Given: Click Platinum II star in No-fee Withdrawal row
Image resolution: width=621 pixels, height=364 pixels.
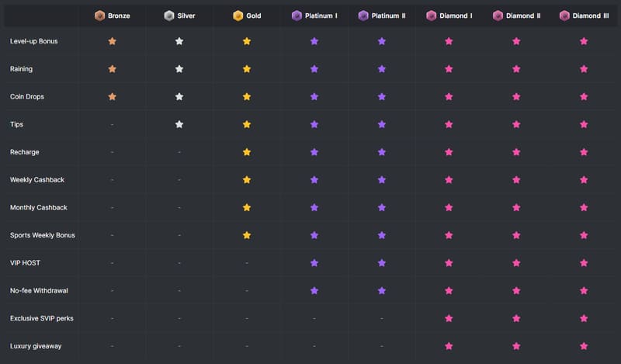Looking at the screenshot, I should coord(382,291).
